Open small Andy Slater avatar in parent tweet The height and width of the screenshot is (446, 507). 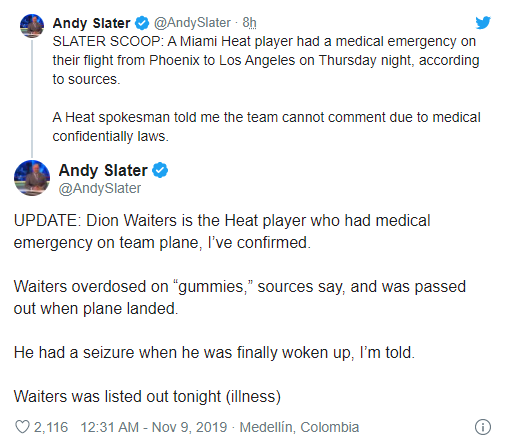coord(32,26)
